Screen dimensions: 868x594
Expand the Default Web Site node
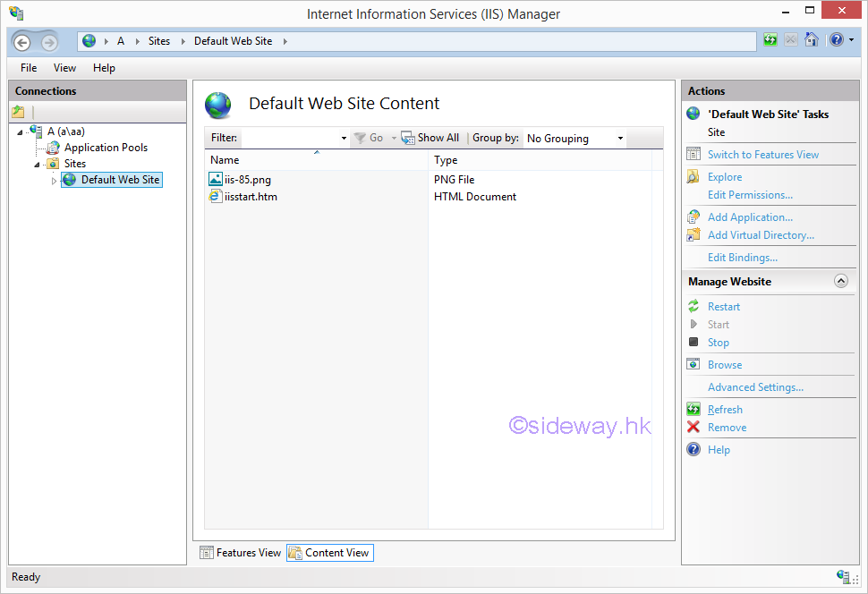point(54,181)
